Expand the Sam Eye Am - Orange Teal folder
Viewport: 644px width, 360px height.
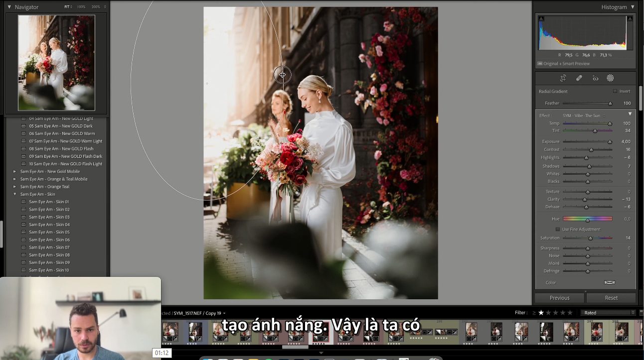click(x=14, y=187)
